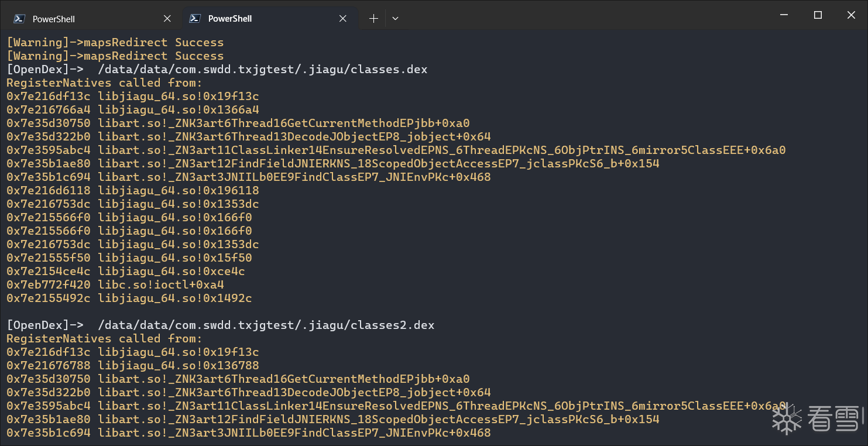The height and width of the screenshot is (446, 868).
Task: Click the empty title bar area
Action: click(585, 15)
